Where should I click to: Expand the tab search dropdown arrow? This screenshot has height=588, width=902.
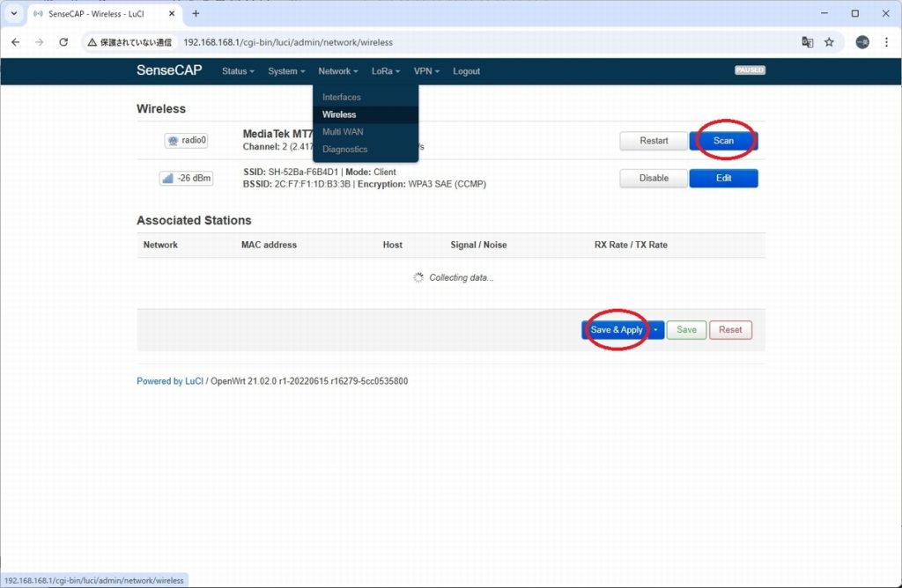[13, 13]
